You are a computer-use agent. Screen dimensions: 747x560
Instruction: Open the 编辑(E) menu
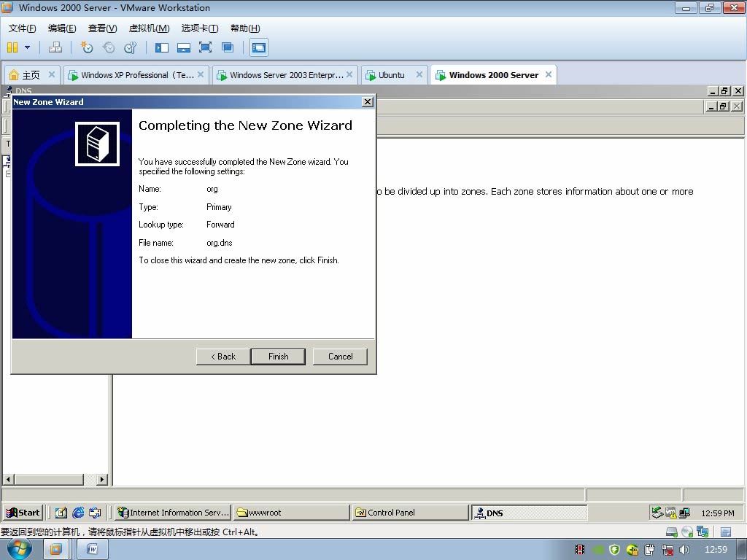click(x=62, y=28)
